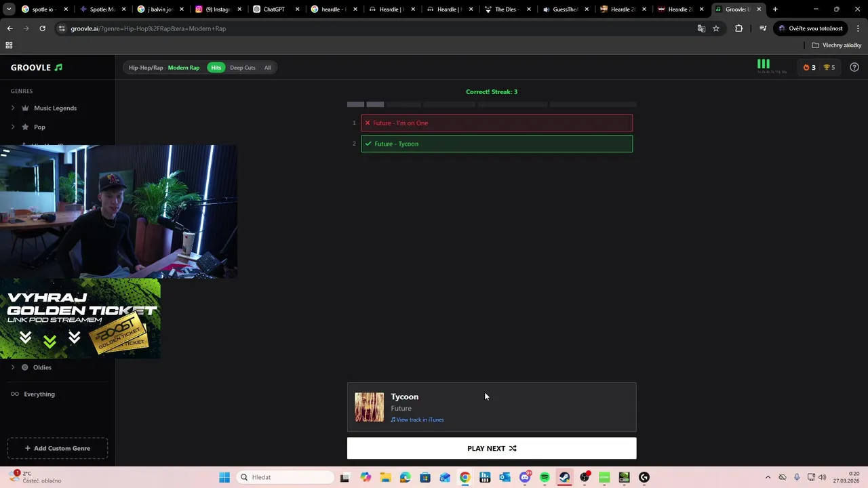The width and height of the screenshot is (868, 488).
Task: Click the Future artist name in result card
Action: 401,408
